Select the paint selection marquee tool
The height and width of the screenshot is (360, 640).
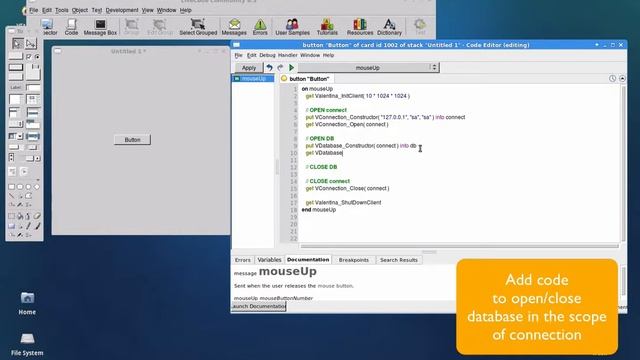(x=11, y=216)
